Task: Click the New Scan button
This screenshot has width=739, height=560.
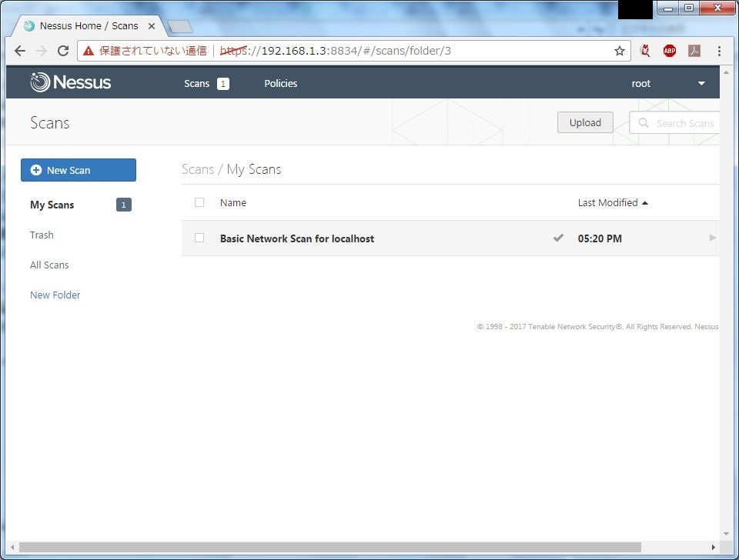Action: coord(79,170)
